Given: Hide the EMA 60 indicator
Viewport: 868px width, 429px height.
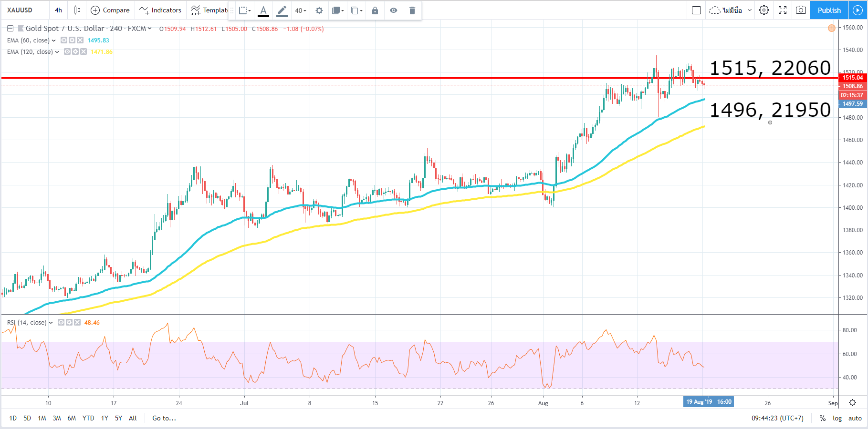Looking at the screenshot, I should click(x=64, y=41).
